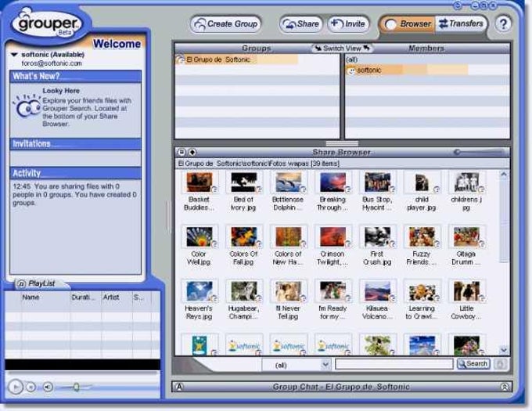This screenshot has height=411, width=532.
Task: Open the Activity section header
Action: pyautogui.click(x=75, y=173)
